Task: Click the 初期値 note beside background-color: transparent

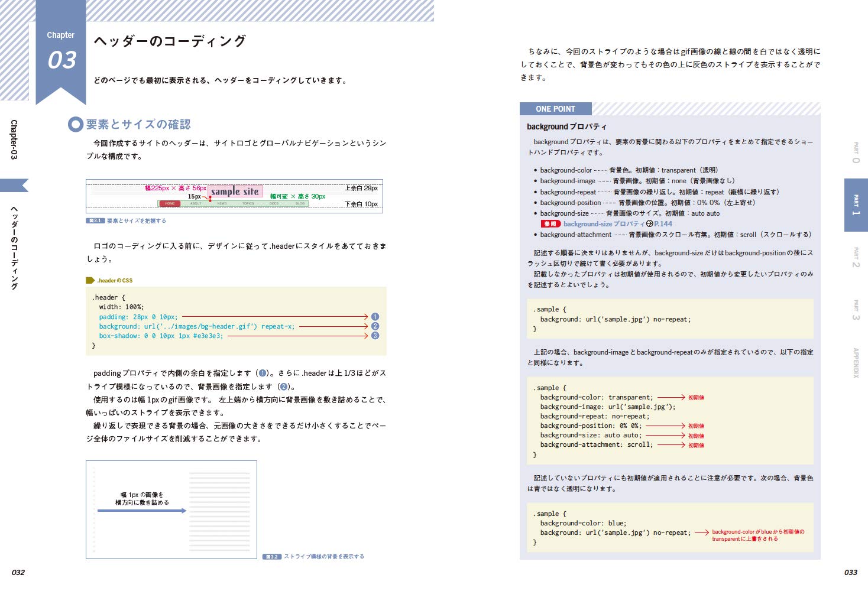Action: (x=696, y=398)
